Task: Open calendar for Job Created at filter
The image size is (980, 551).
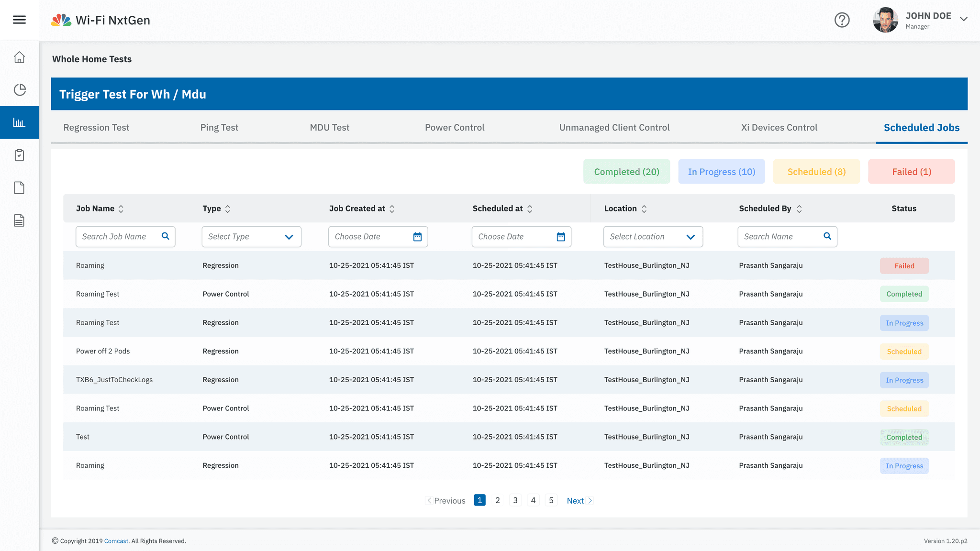Action: [x=417, y=237]
